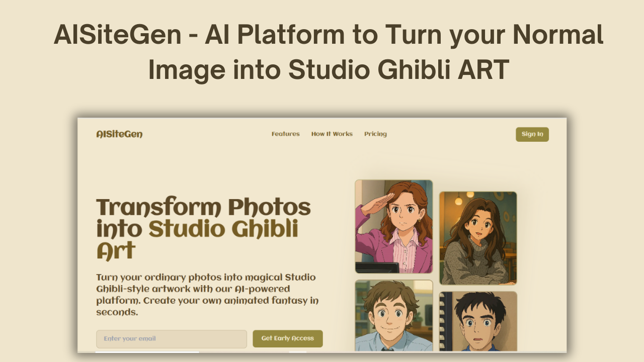
Task: Click the Get Early Access button
Action: [x=287, y=339]
